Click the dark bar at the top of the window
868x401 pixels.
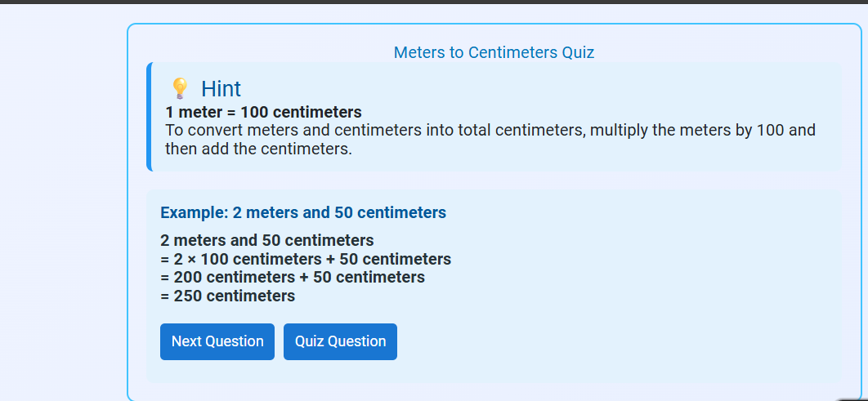(434, 2)
